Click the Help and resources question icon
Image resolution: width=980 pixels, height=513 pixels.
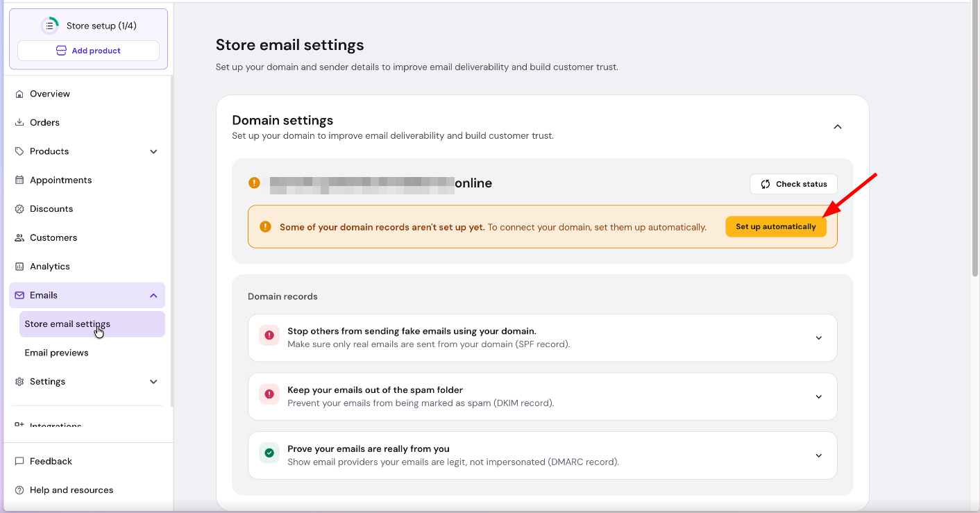19,490
